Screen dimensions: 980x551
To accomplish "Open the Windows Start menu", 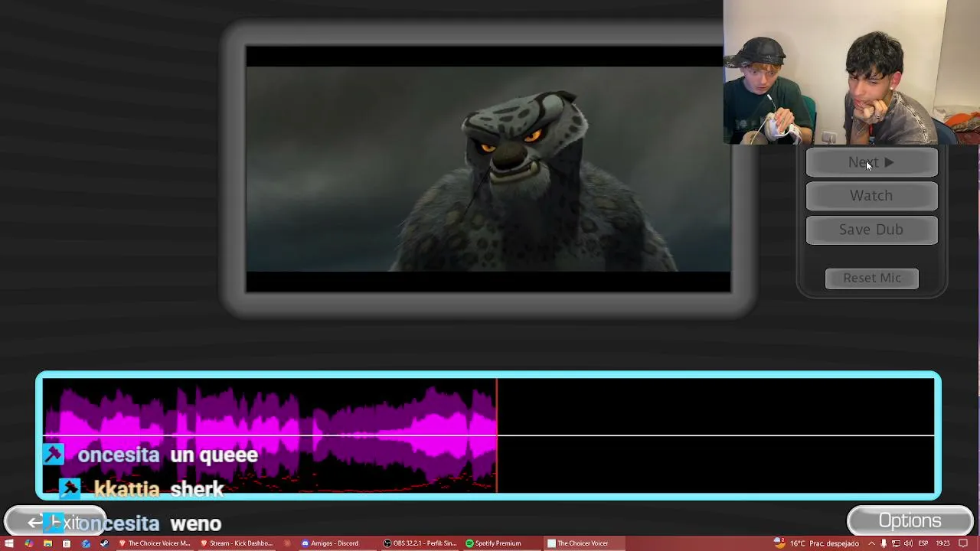I will click(x=9, y=543).
